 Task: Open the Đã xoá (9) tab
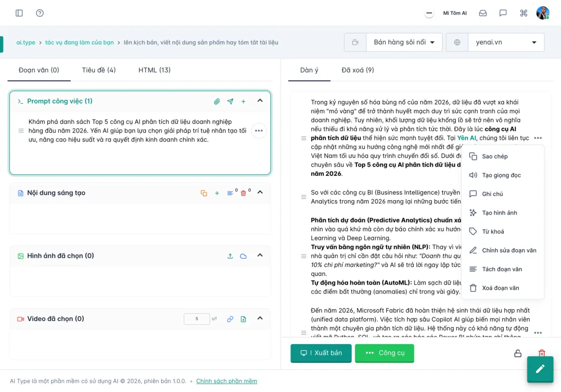pyautogui.click(x=358, y=70)
